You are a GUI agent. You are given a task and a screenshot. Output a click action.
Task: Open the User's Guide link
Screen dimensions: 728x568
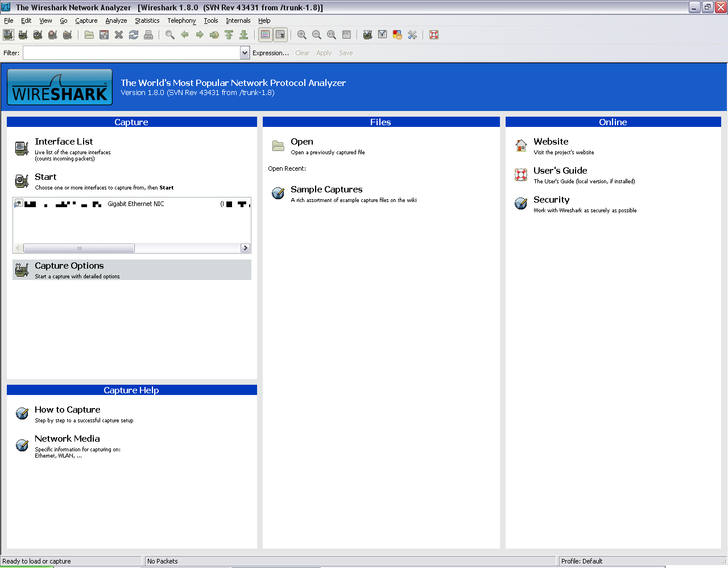point(560,170)
